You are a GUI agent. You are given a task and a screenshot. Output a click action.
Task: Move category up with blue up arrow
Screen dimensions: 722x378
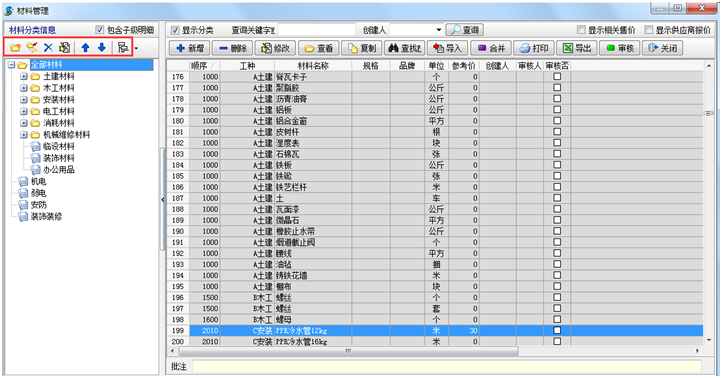click(x=85, y=47)
